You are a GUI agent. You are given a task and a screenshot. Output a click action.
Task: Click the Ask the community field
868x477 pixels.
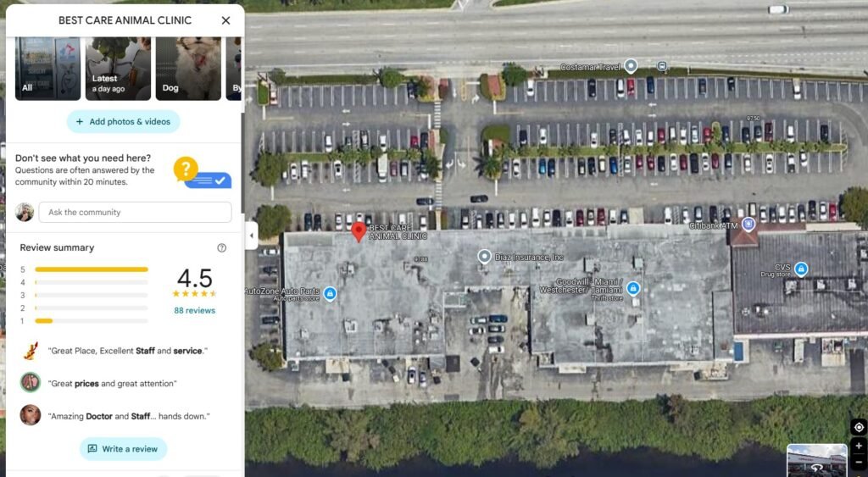pyautogui.click(x=135, y=213)
